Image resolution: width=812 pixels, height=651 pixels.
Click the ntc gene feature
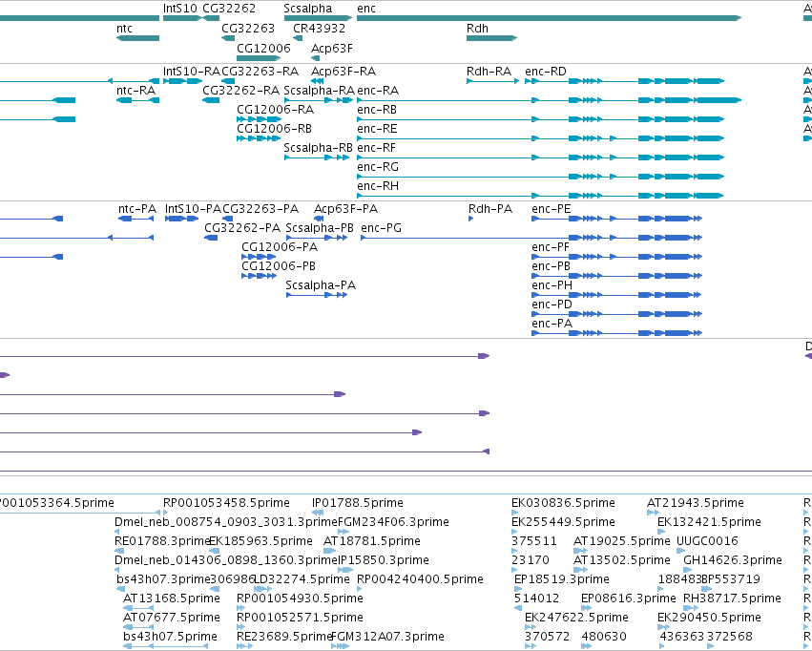point(137,38)
